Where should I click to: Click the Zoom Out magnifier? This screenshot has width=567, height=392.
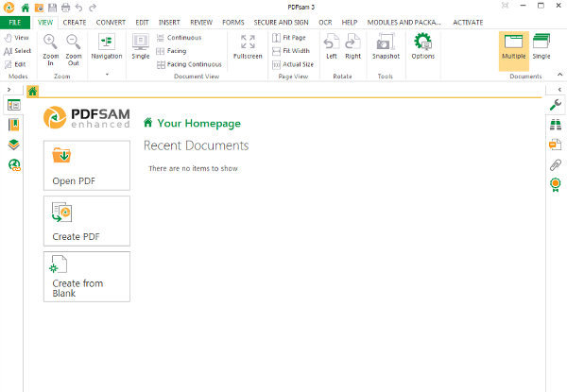(x=74, y=50)
